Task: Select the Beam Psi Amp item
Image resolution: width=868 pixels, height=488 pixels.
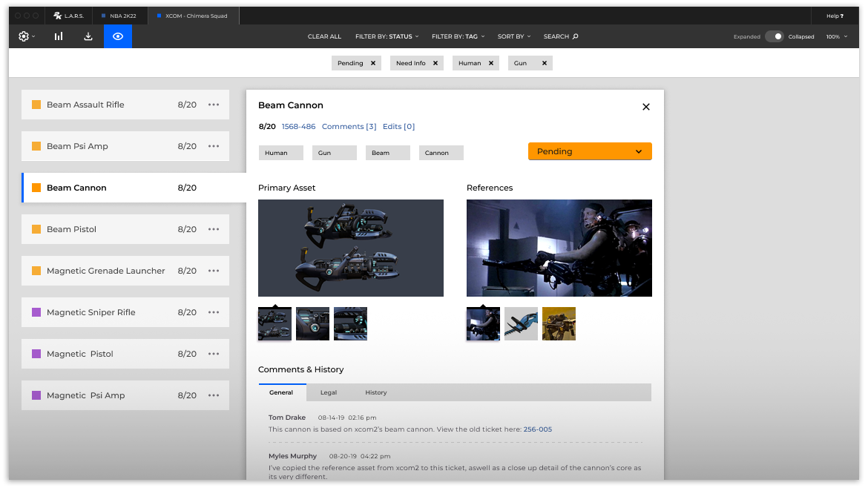Action: pyautogui.click(x=125, y=146)
